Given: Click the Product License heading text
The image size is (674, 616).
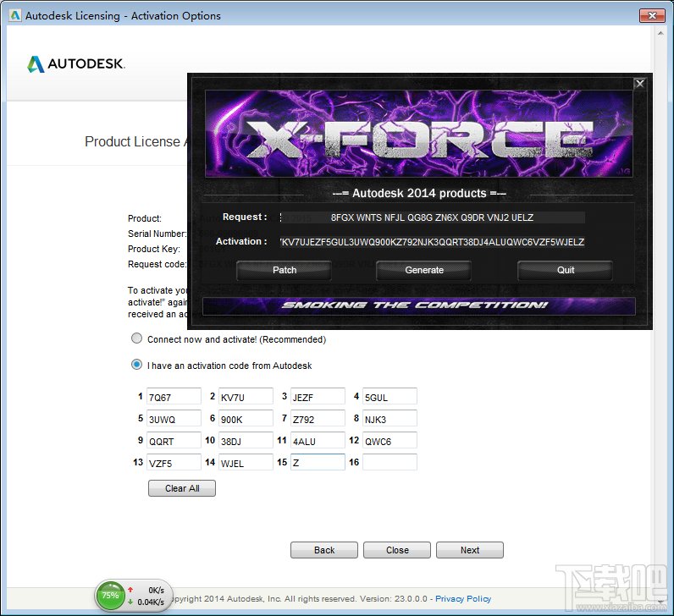Looking at the screenshot, I should 135,142.
